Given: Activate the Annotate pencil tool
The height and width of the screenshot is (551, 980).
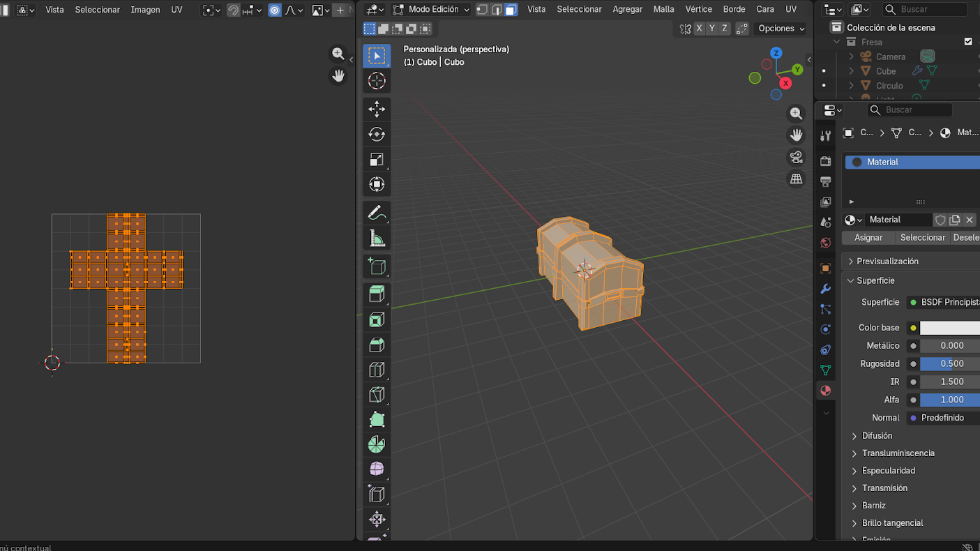Looking at the screenshot, I should tap(377, 213).
